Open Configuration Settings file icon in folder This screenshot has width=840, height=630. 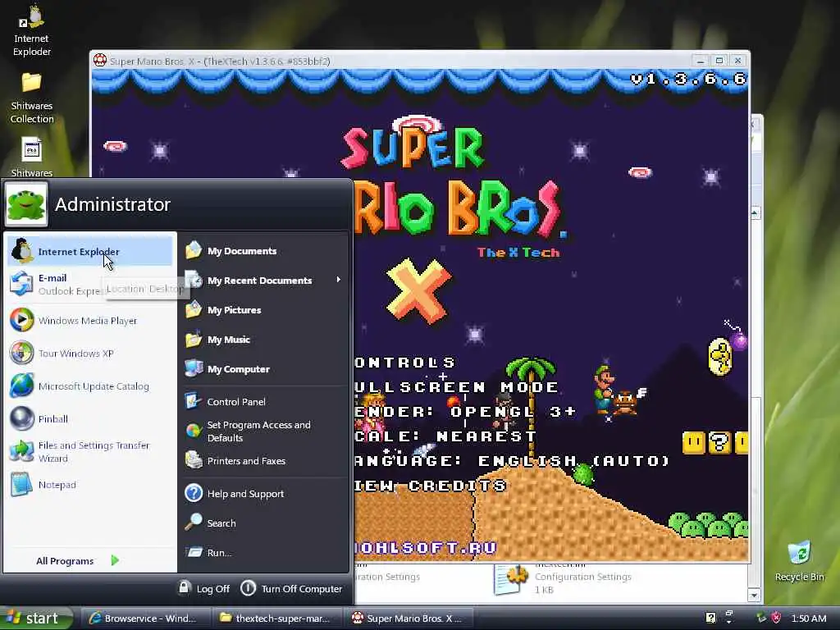[510, 580]
